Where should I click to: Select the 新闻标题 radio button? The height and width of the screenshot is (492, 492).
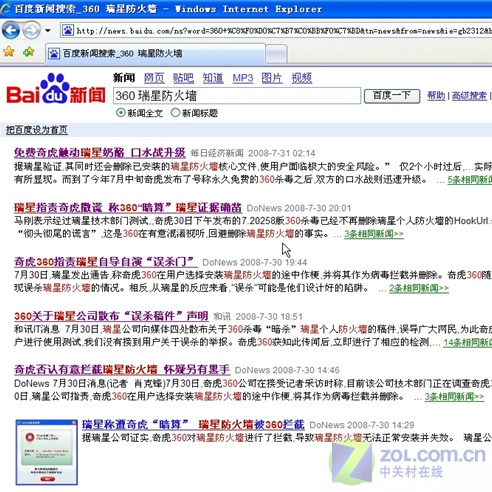[175, 113]
